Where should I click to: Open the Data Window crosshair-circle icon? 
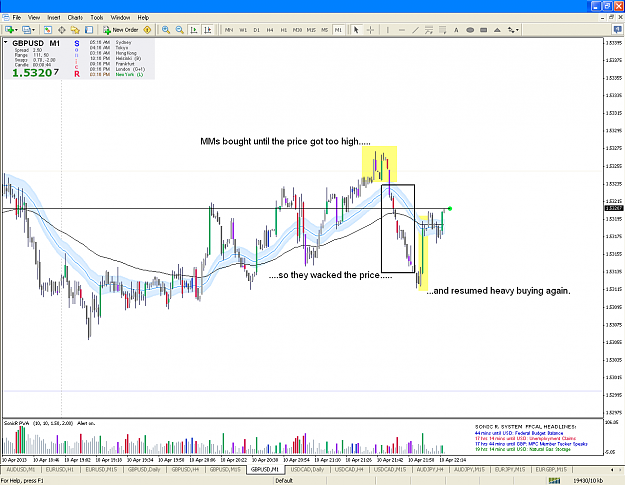tap(62, 30)
